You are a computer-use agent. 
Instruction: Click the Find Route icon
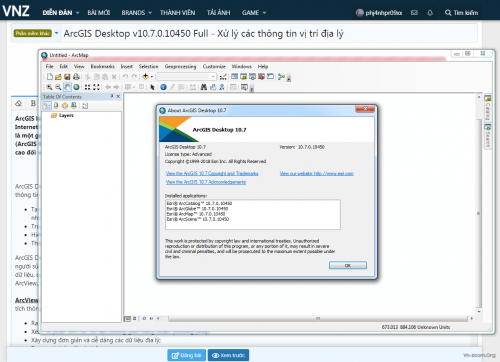tap(213, 87)
